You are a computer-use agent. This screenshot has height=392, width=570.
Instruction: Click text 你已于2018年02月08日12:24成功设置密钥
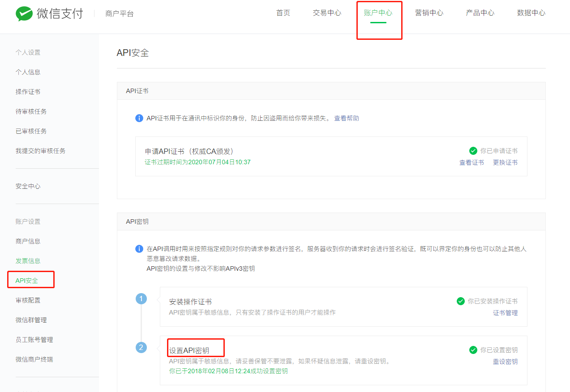[x=228, y=371]
